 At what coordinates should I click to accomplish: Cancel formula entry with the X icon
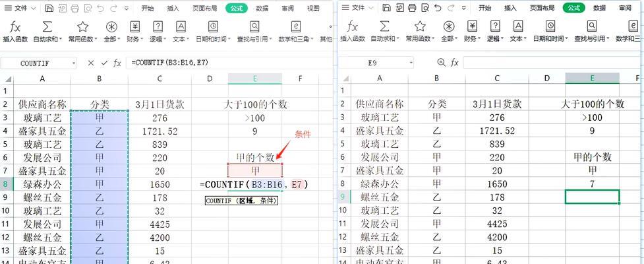[91, 63]
